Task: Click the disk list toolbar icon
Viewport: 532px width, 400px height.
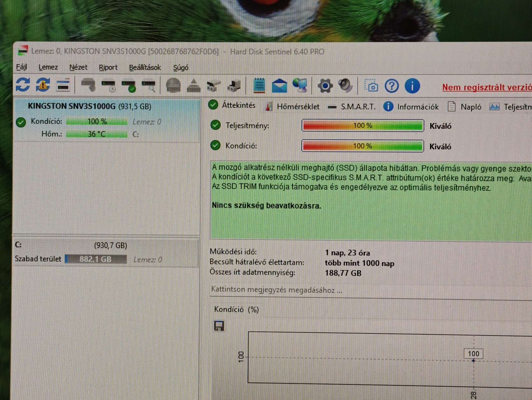Action: tap(63, 85)
